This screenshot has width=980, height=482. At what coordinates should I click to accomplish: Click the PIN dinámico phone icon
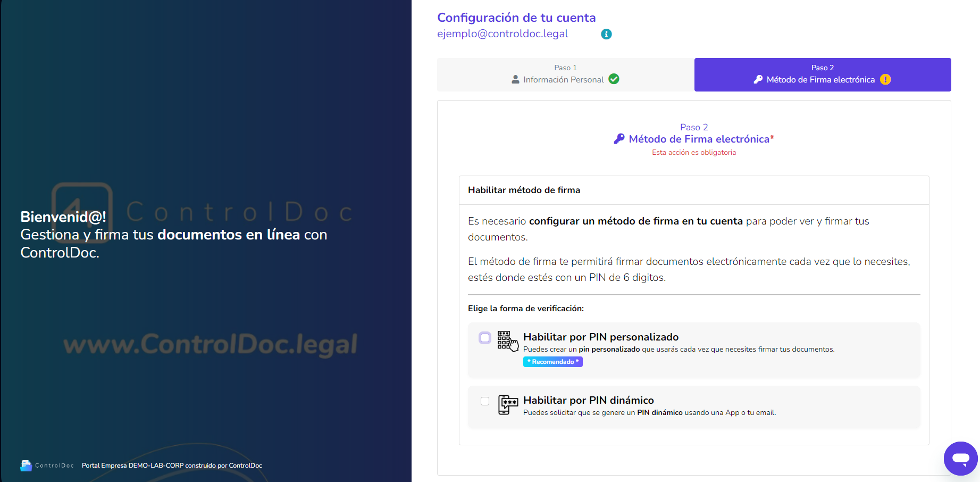508,404
